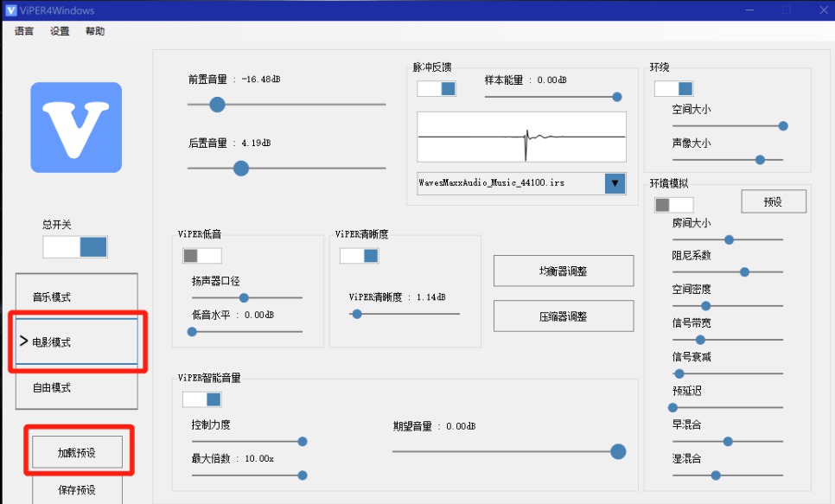Click the '低音水平 : 0.00dB' label
835x504 pixels.
[x=233, y=315]
